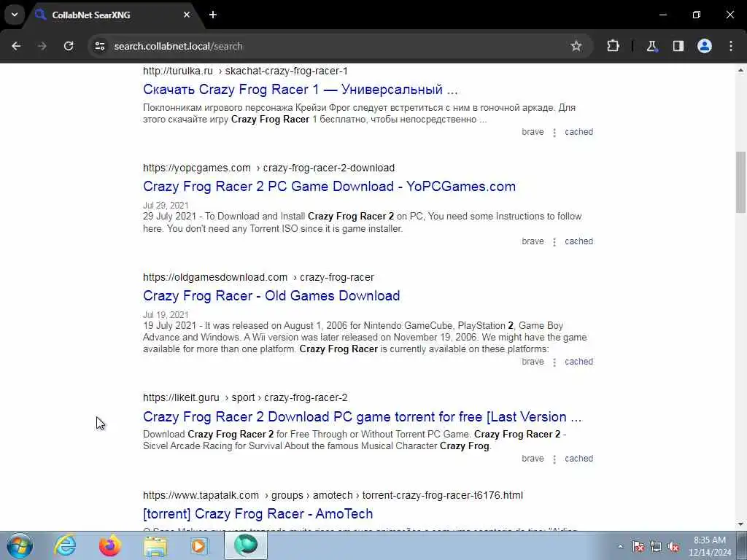Open three-dot options for YoPCGames result
The height and width of the screenshot is (560, 747).
click(554, 242)
